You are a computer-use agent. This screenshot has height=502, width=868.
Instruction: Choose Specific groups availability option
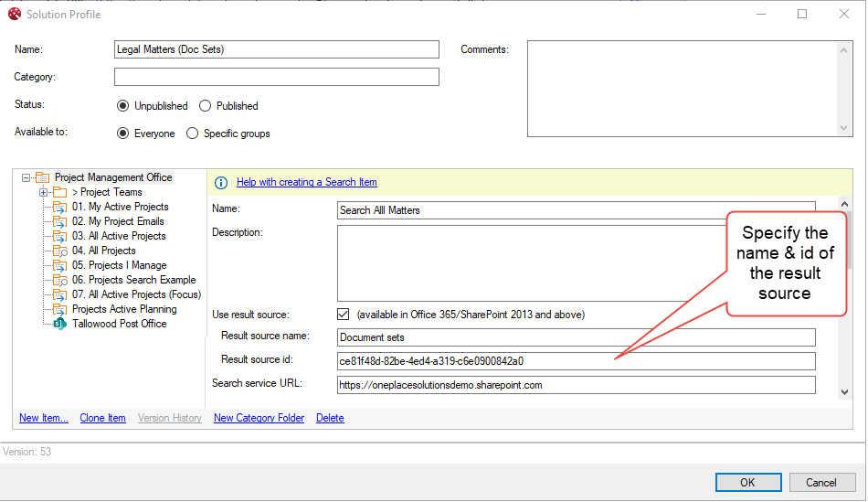click(192, 134)
